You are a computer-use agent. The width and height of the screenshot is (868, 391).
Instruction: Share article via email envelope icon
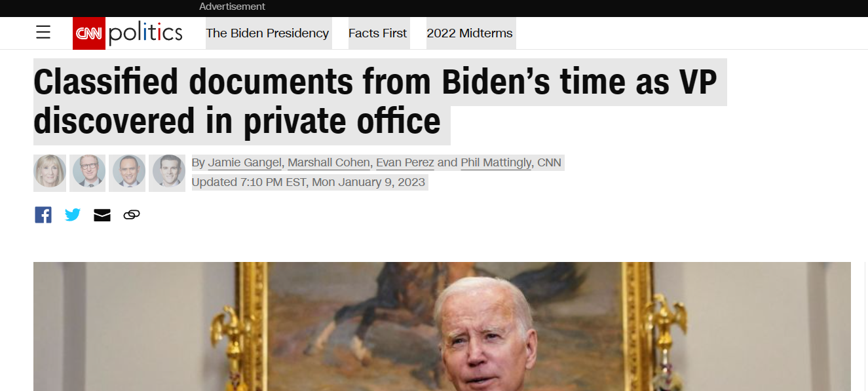pos(102,215)
